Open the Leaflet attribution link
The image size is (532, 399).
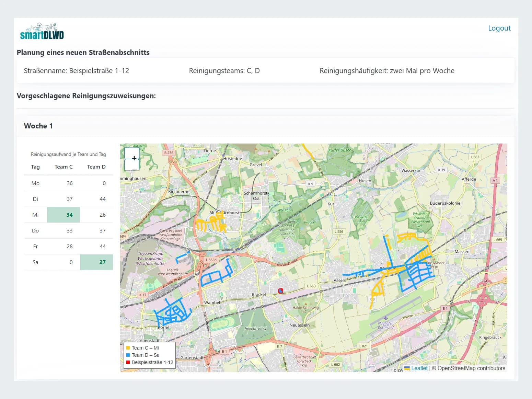(419, 368)
